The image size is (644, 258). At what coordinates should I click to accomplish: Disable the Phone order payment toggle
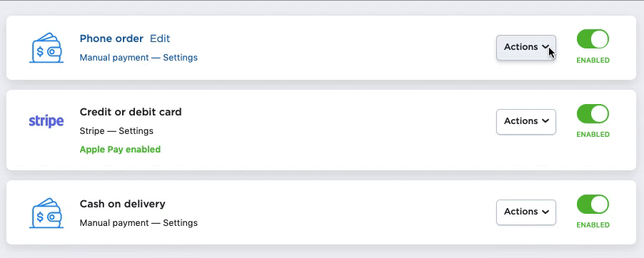pos(593,39)
